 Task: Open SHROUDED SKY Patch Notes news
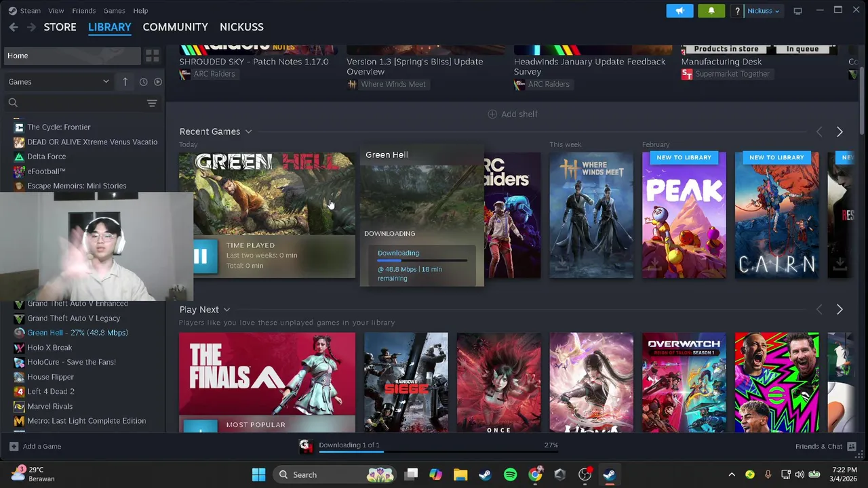coord(254,62)
